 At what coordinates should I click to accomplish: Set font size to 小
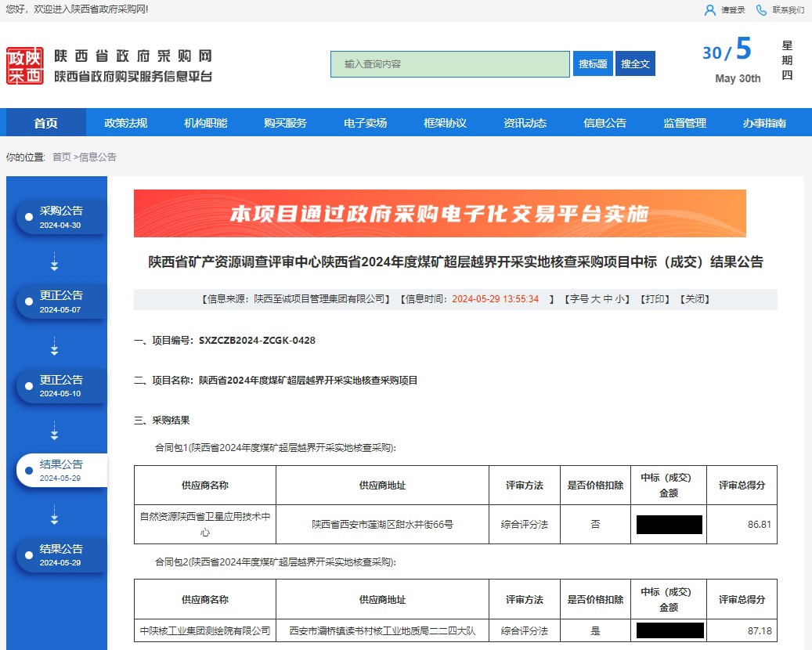(x=621, y=299)
